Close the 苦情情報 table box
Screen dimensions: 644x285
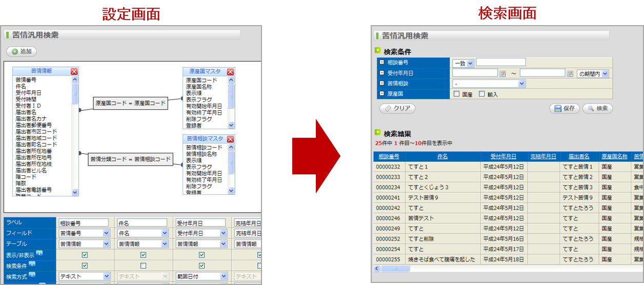click(x=74, y=71)
